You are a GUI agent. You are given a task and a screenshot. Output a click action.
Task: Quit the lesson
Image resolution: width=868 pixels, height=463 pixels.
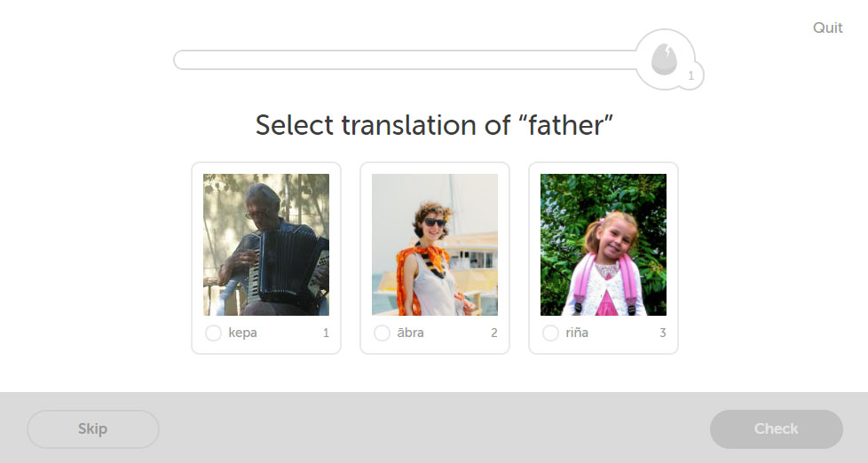click(827, 27)
